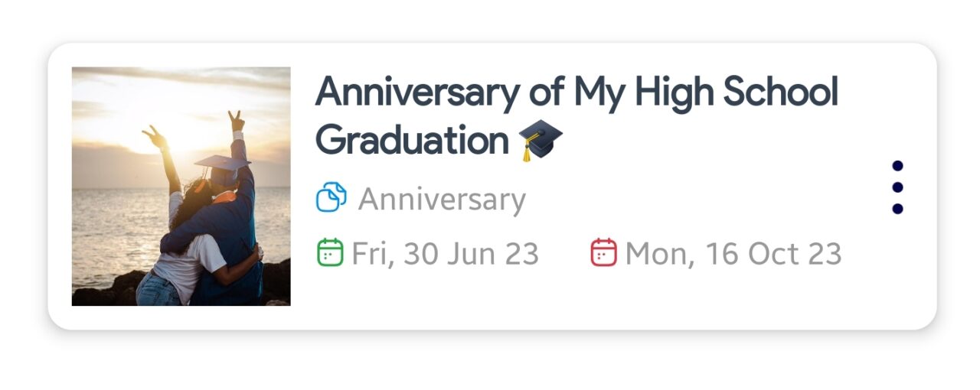Open the graduation photo thumbnail
Viewport: 980px width, 390px height.
181,187
